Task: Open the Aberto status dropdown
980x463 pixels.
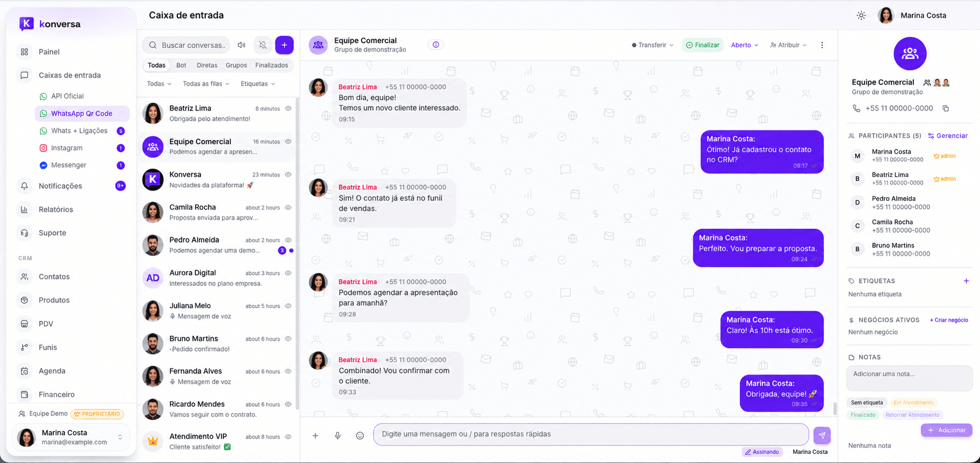Action: 744,45
